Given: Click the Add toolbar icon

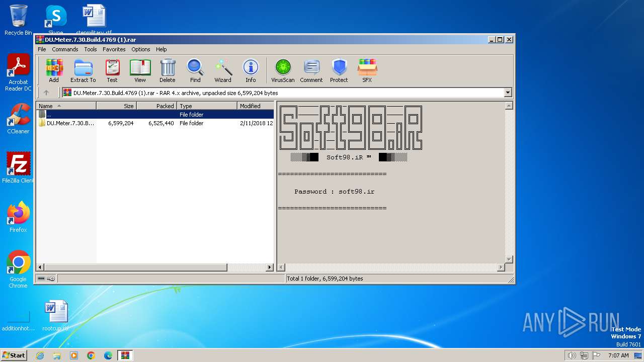Looking at the screenshot, I should coord(54,70).
